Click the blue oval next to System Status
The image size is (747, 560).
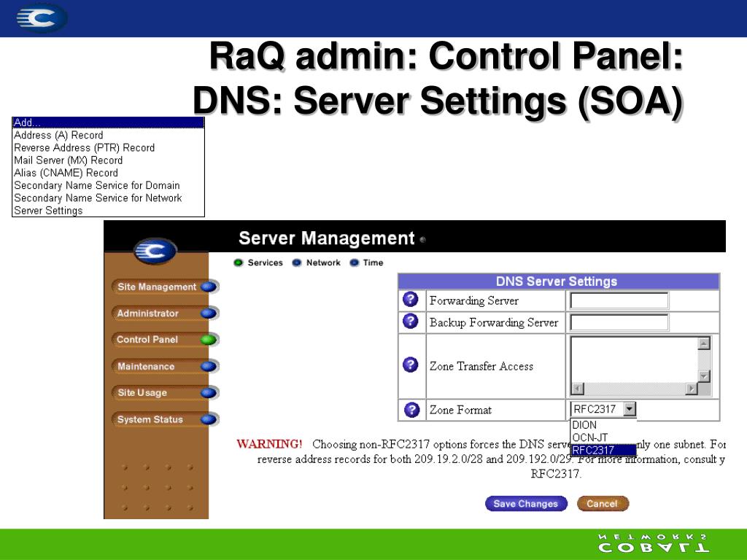coord(209,419)
